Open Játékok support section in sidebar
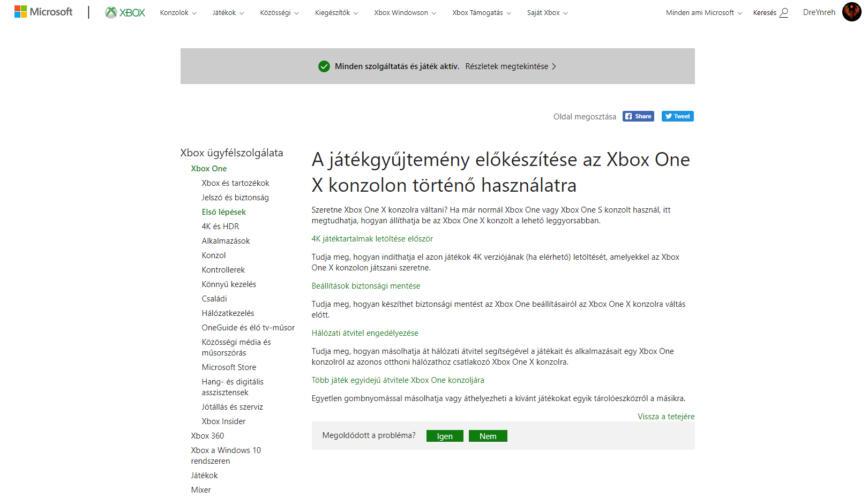This screenshot has height=498, width=868. point(205,476)
